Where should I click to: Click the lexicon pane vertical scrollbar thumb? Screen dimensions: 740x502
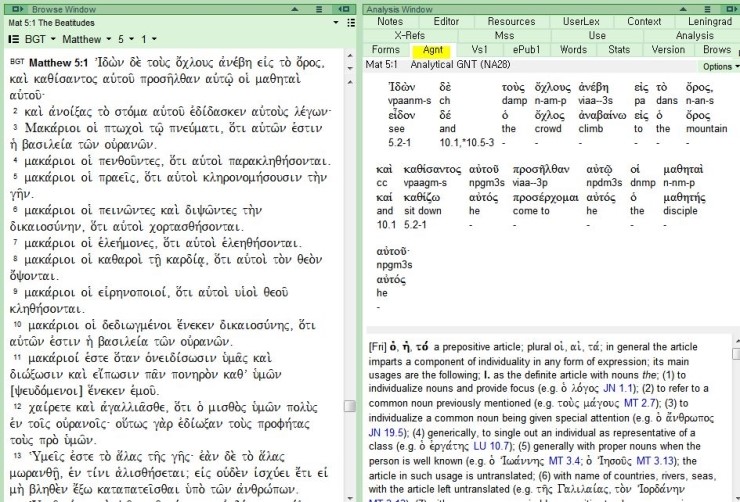(735, 353)
